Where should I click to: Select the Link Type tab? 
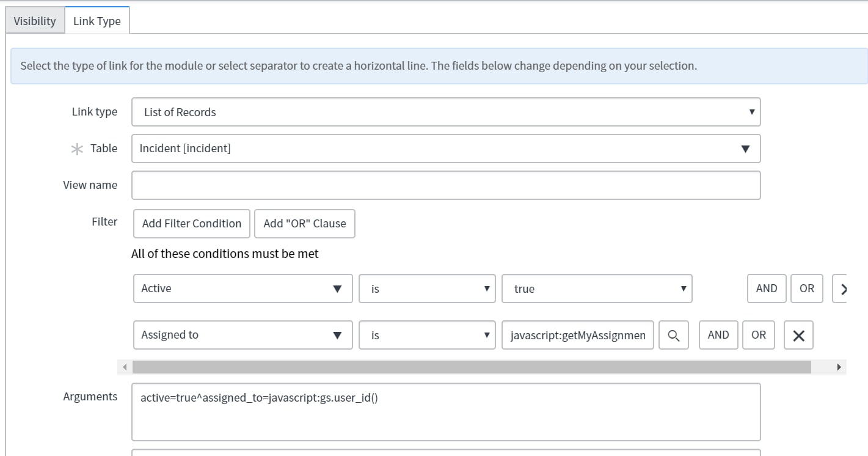click(x=97, y=21)
